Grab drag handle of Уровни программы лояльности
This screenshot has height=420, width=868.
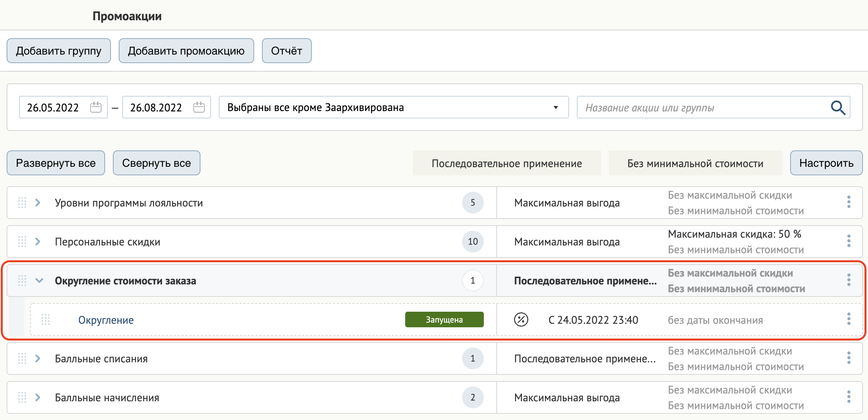[22, 203]
